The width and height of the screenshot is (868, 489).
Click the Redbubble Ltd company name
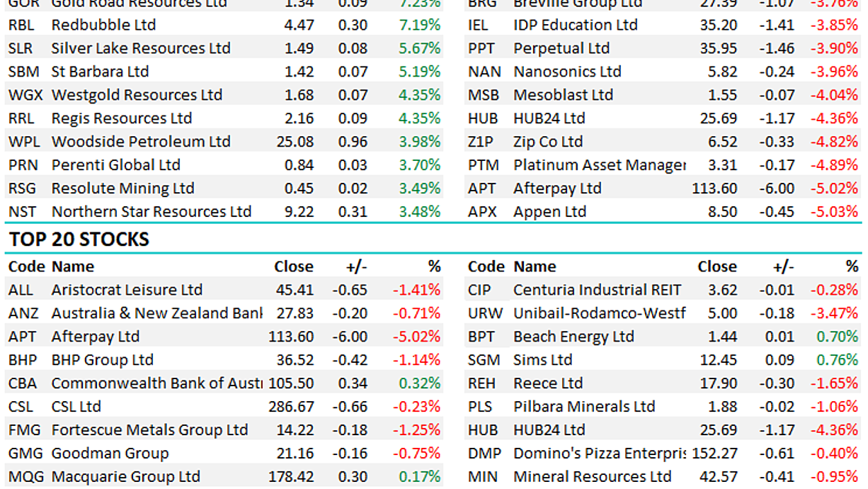point(103,25)
